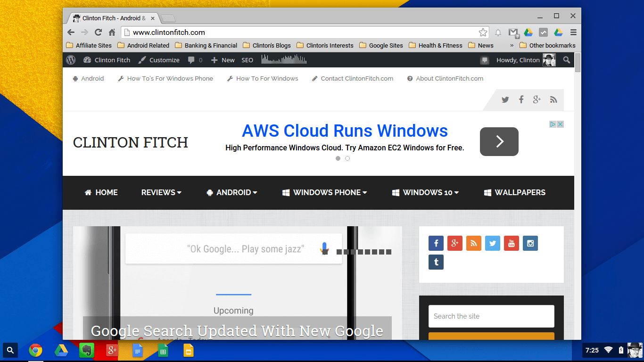Open the header Google+ icon
This screenshot has width=644, height=362.
(x=537, y=99)
